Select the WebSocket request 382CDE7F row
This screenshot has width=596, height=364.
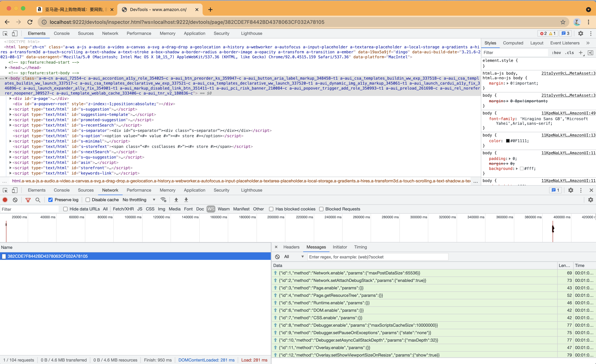click(135, 256)
